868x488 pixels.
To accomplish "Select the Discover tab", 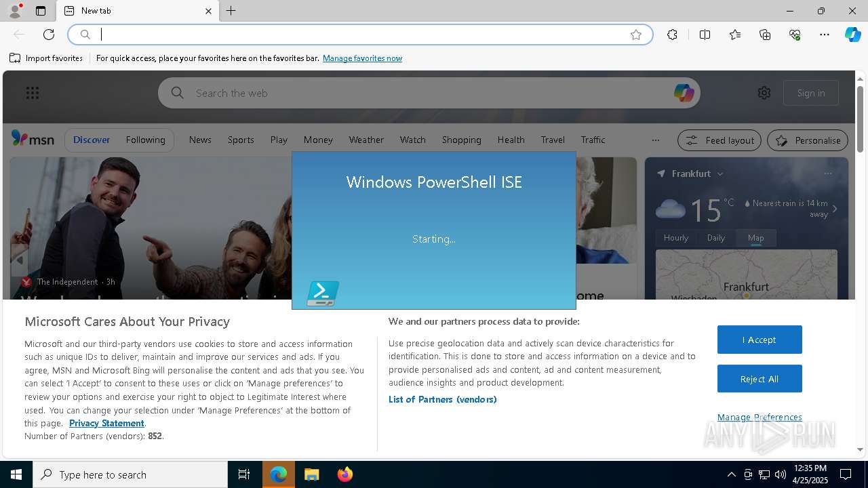I will coord(92,140).
